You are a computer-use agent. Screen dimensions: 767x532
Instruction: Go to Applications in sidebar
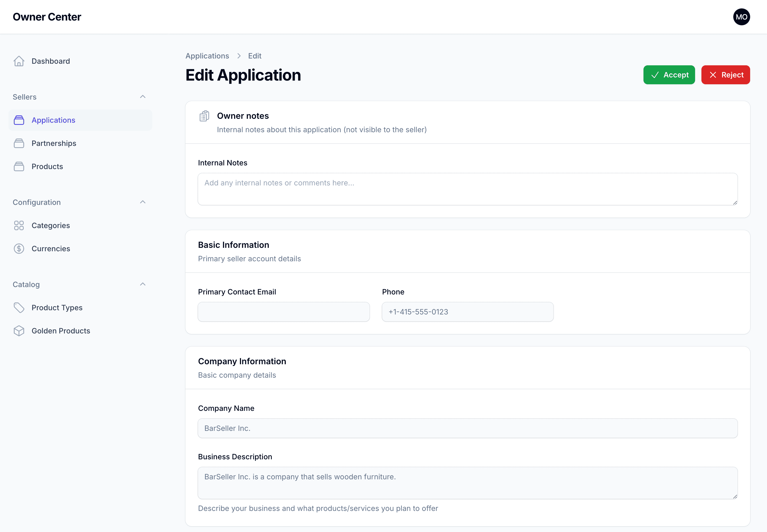point(80,120)
